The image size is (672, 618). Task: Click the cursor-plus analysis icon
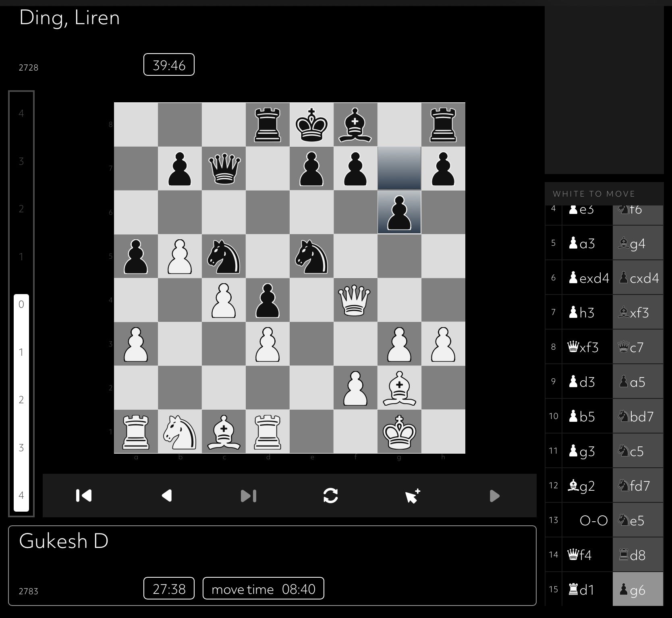(413, 496)
